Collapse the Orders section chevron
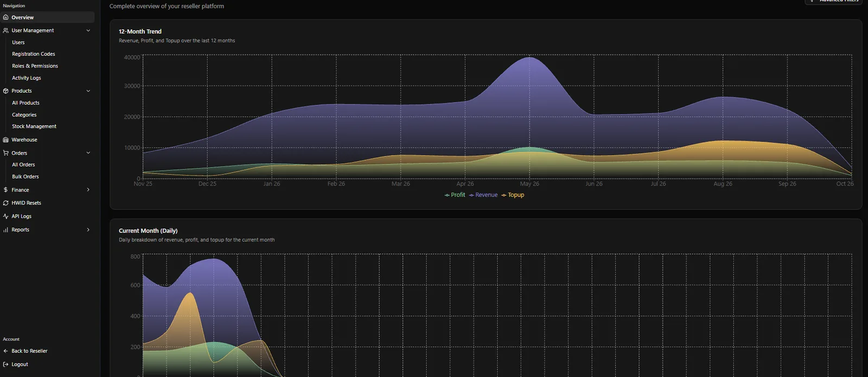The width and height of the screenshot is (868, 377). coord(88,153)
